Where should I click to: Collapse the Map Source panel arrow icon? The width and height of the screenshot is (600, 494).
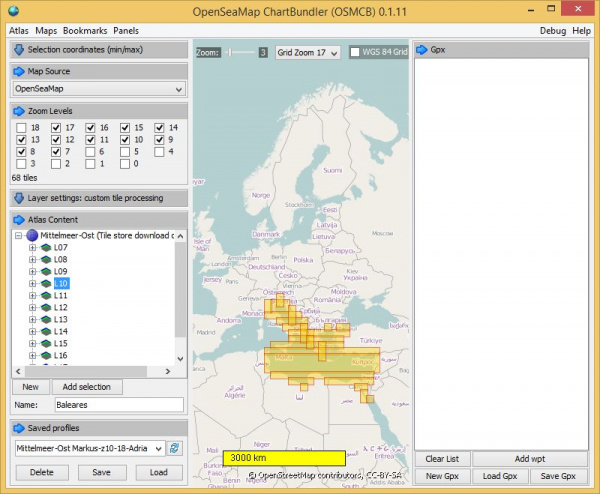[x=20, y=71]
